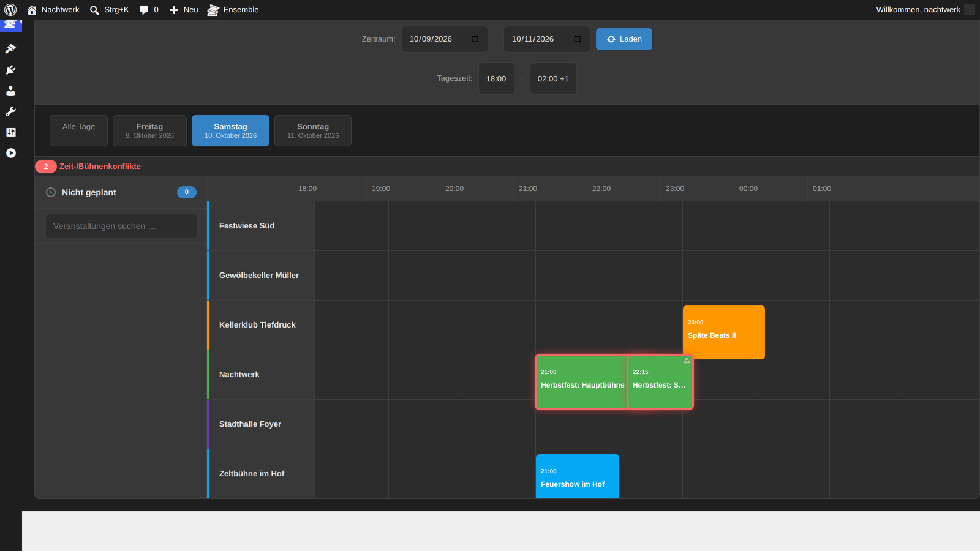Focus the Veranstaltungen suchen search box
Viewport: 980px width, 551px height.
click(121, 226)
